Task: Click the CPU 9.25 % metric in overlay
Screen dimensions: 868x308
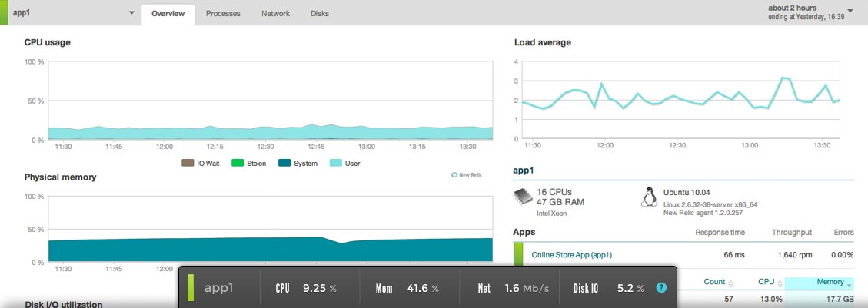Action: click(305, 289)
